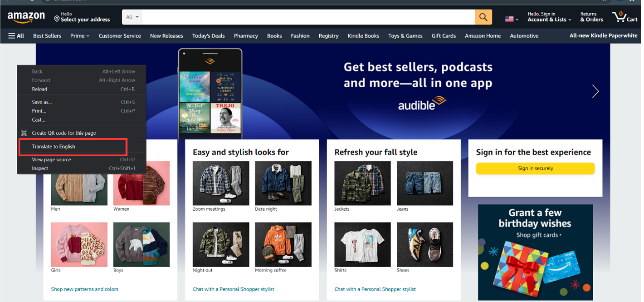Click the US flag language selector
The image size is (644, 302).
click(512, 19)
